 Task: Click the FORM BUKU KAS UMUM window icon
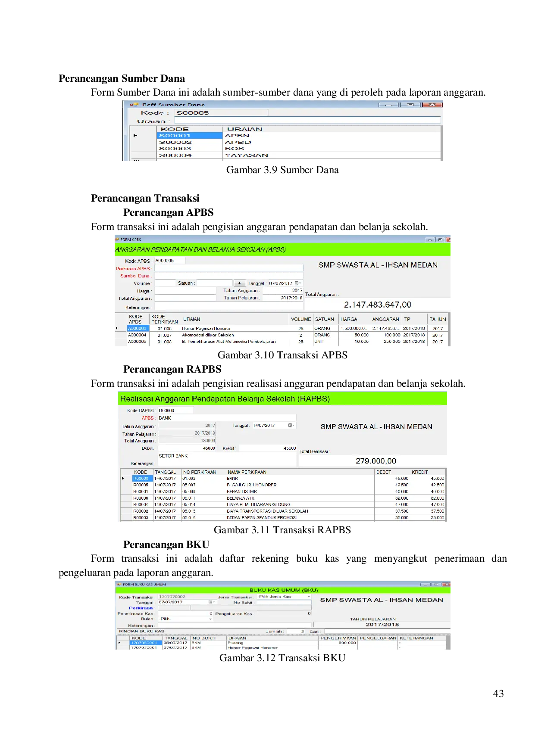[119, 585]
